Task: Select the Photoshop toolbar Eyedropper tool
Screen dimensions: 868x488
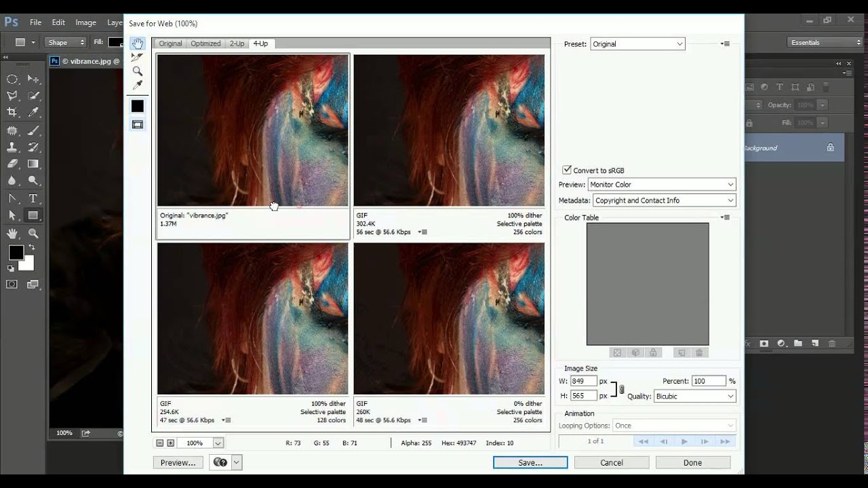Action: [x=33, y=113]
